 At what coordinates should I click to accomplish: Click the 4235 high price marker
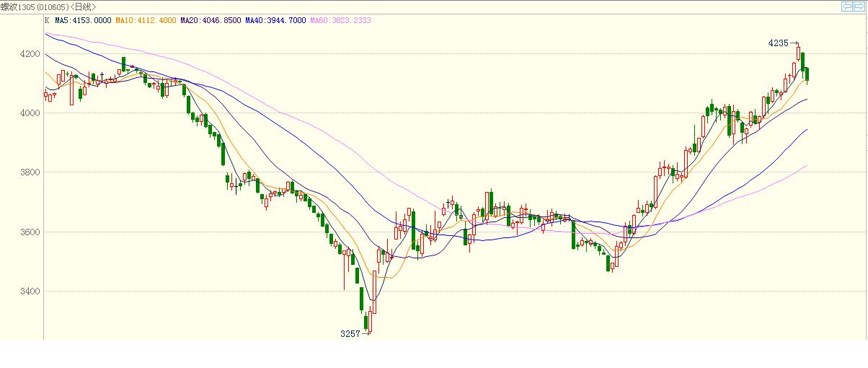[x=779, y=43]
